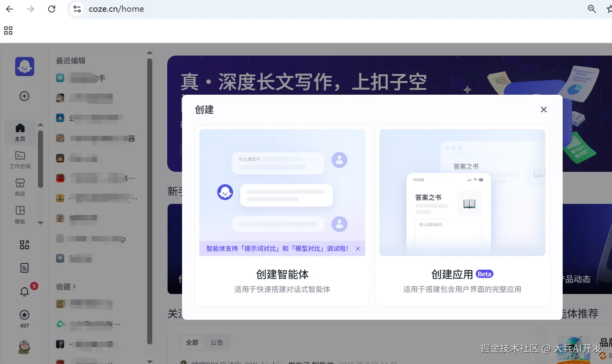Viewport: 612px width, 364px height.
Task: Click down arrow in sidebar nav scrollbar
Action: [40, 223]
